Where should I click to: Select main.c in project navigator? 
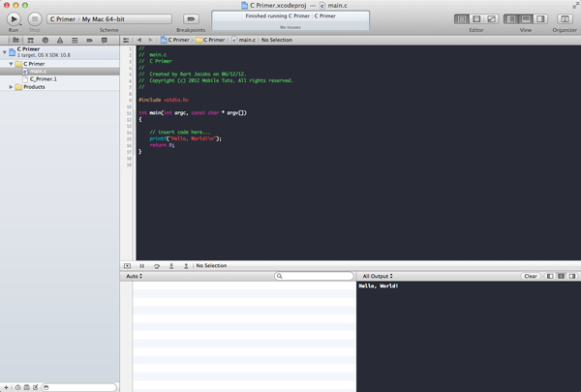pos(60,71)
